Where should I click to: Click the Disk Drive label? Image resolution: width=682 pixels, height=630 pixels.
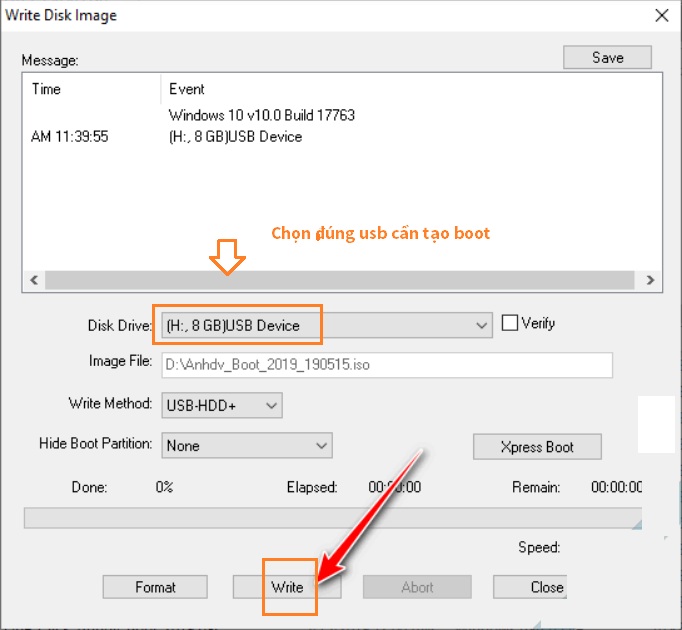pos(120,325)
